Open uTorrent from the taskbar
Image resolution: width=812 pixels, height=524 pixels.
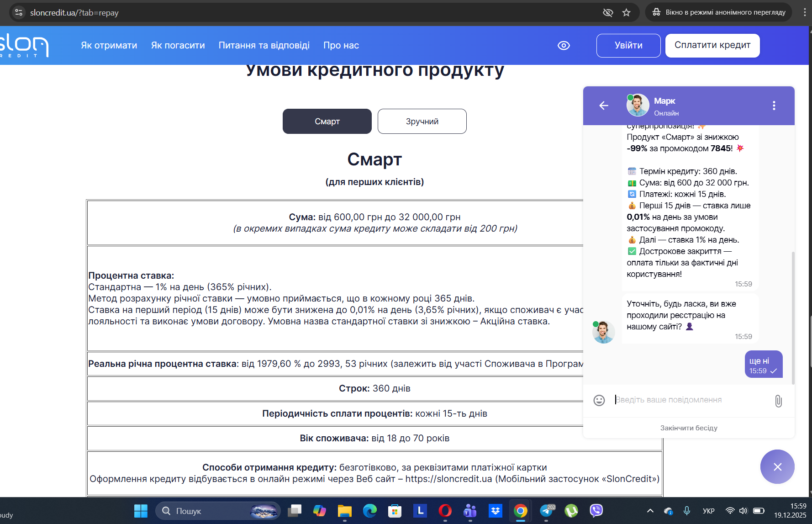[x=571, y=511]
